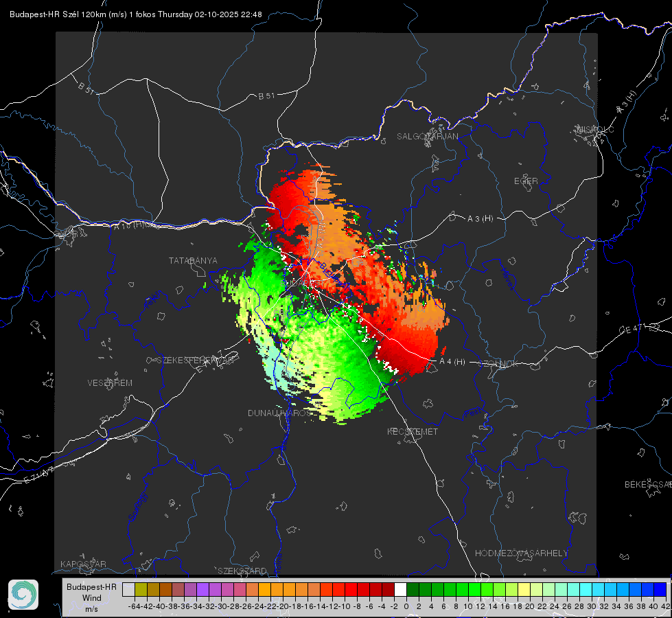Click the VESZPREM city label
This screenshot has width=672, height=618.
tap(110, 383)
